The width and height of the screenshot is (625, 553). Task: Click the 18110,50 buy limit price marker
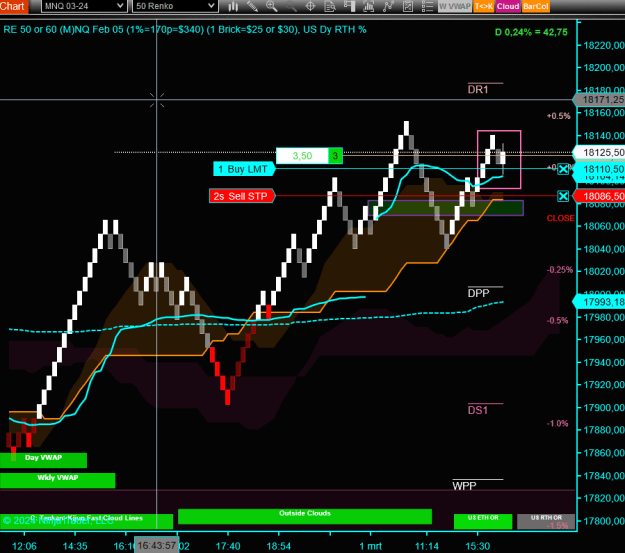[x=599, y=169]
